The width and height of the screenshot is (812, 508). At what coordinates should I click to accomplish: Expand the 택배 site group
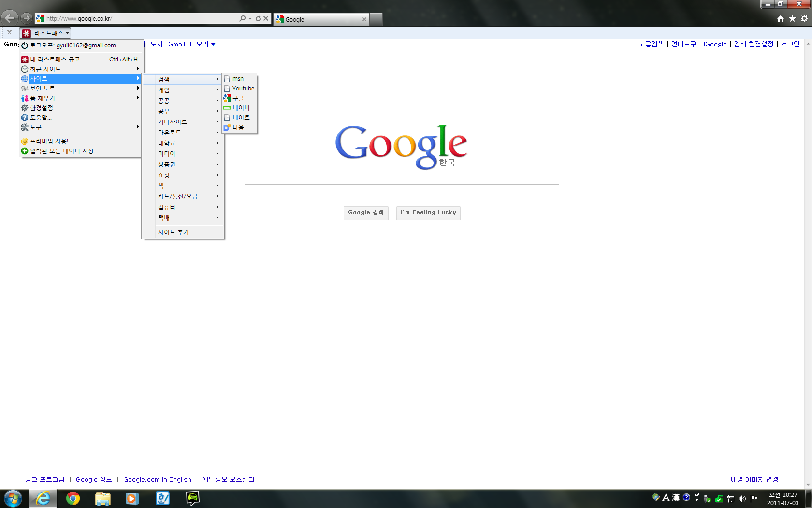[183, 217]
